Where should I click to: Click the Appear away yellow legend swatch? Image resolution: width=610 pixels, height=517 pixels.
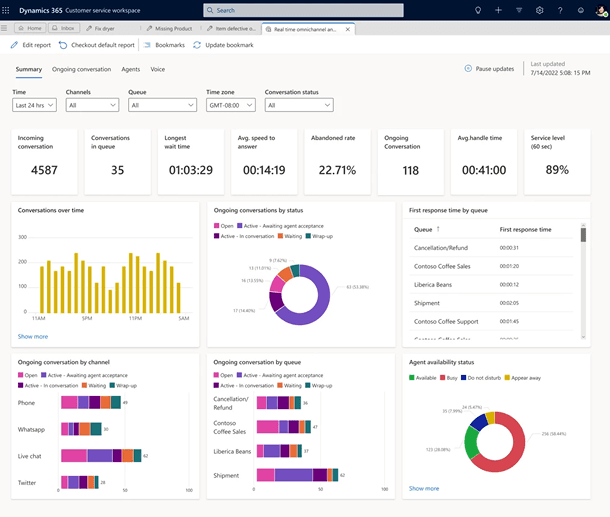tap(507, 378)
